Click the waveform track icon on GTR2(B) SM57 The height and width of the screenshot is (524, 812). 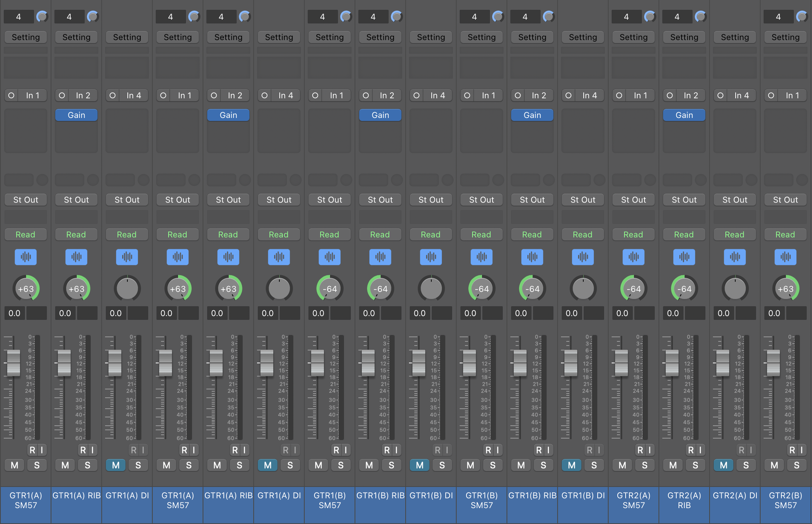tap(785, 257)
